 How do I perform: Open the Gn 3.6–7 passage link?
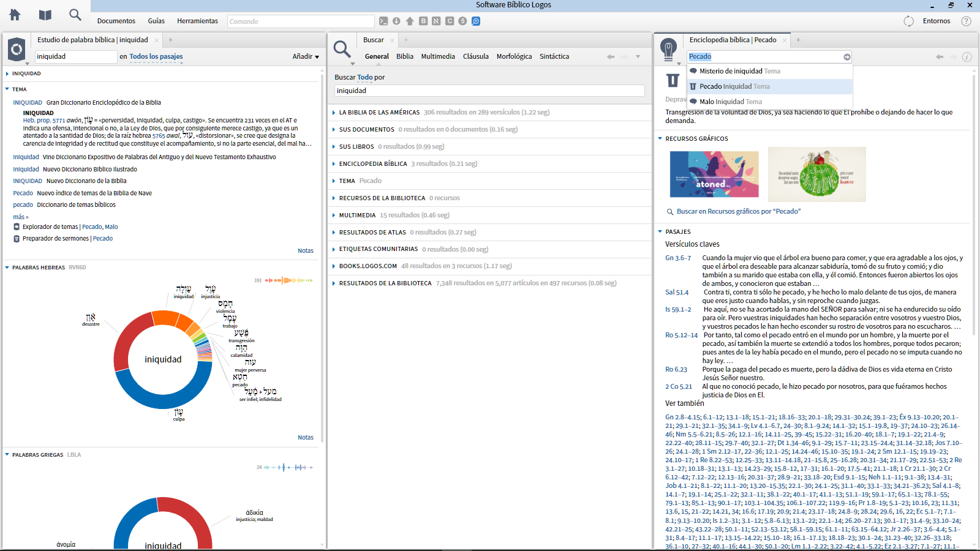(x=678, y=258)
